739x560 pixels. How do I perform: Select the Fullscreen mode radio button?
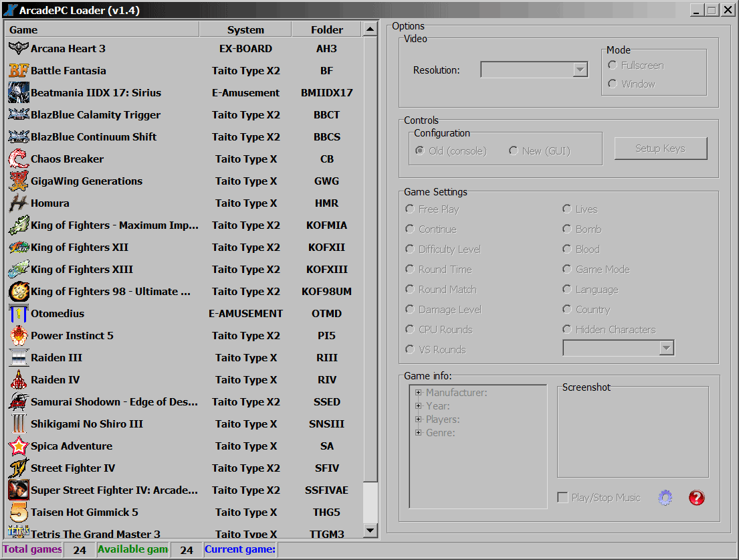[613, 66]
